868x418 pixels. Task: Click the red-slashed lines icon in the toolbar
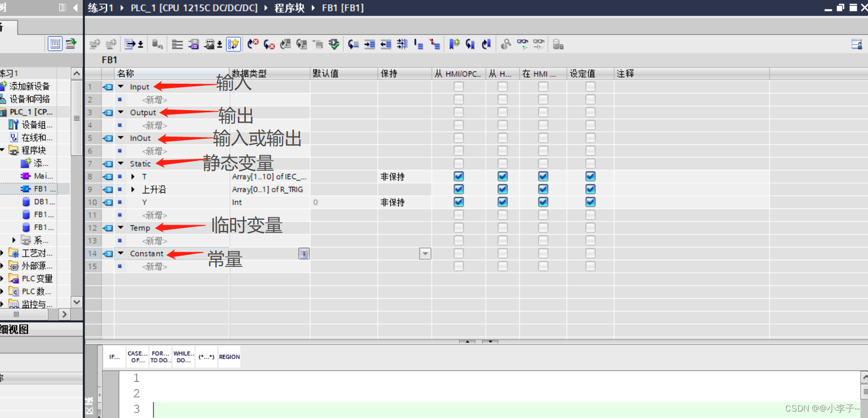pyautogui.click(x=435, y=44)
